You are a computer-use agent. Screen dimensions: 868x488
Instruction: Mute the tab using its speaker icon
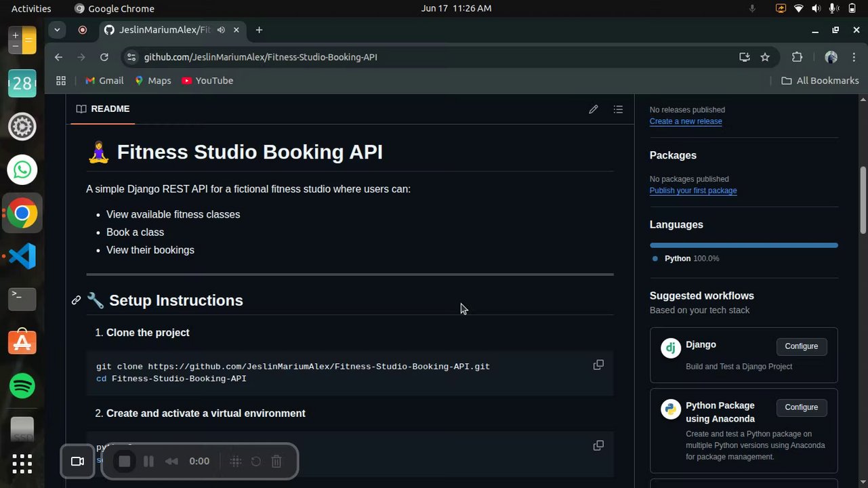click(221, 30)
